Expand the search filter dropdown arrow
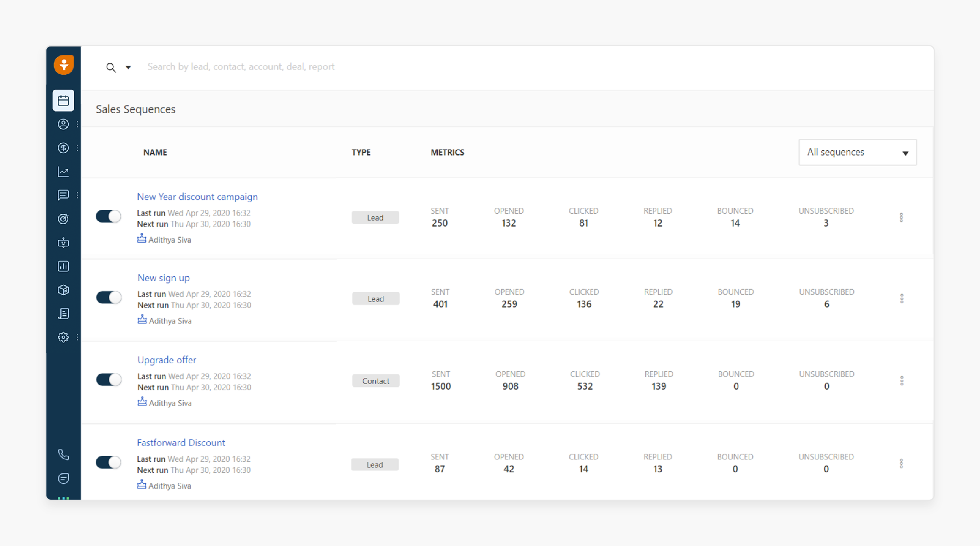Viewport: 980px width, 546px height. click(x=129, y=66)
